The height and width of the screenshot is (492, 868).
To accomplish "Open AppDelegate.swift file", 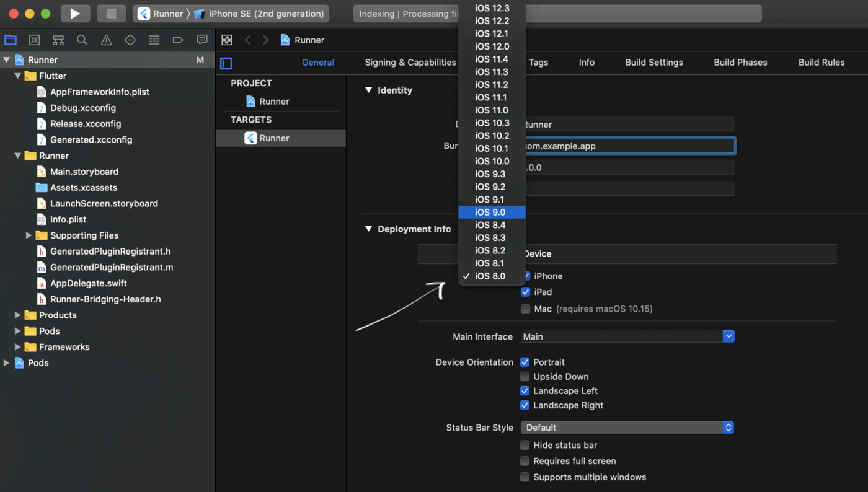I will coord(89,283).
